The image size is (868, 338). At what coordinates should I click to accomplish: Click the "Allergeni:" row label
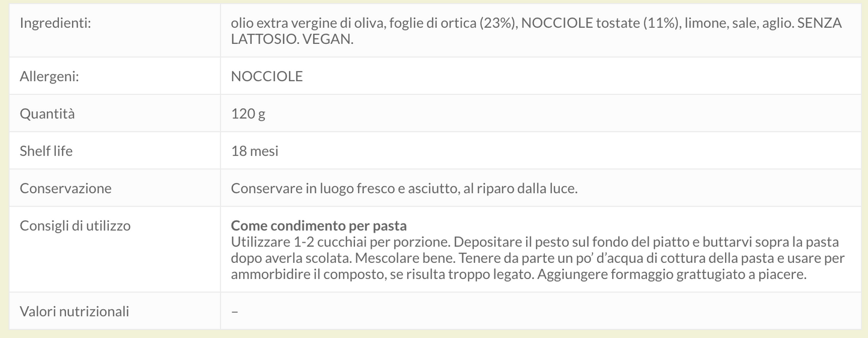(x=50, y=76)
